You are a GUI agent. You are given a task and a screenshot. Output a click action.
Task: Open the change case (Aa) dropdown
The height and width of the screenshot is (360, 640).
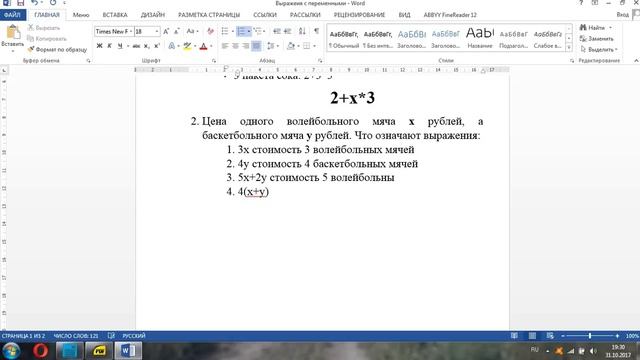192,31
